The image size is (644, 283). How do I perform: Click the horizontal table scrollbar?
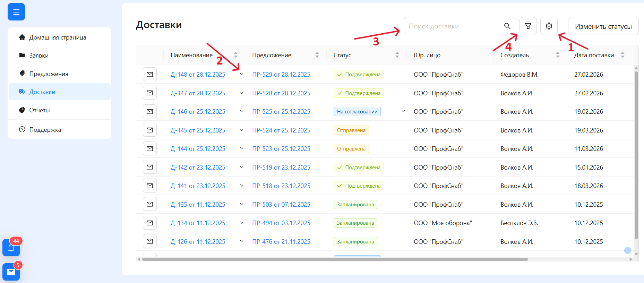pyautogui.click(x=335, y=259)
